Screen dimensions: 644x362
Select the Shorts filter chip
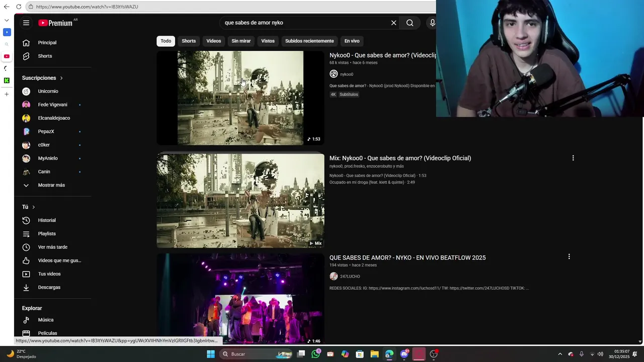click(x=189, y=41)
